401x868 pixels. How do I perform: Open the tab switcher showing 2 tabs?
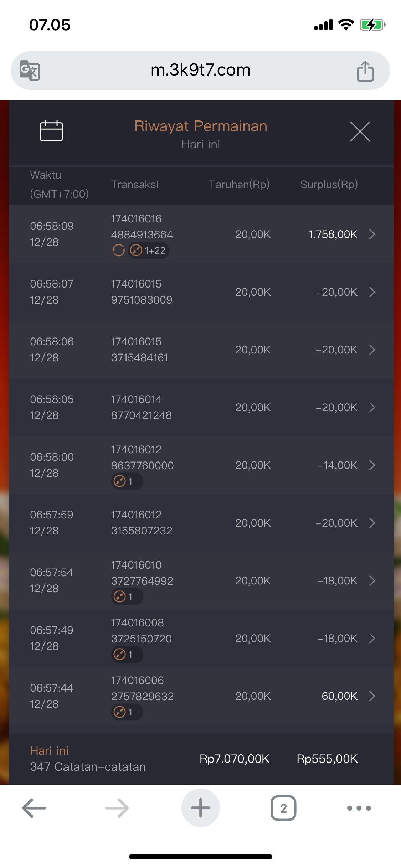pos(283,808)
